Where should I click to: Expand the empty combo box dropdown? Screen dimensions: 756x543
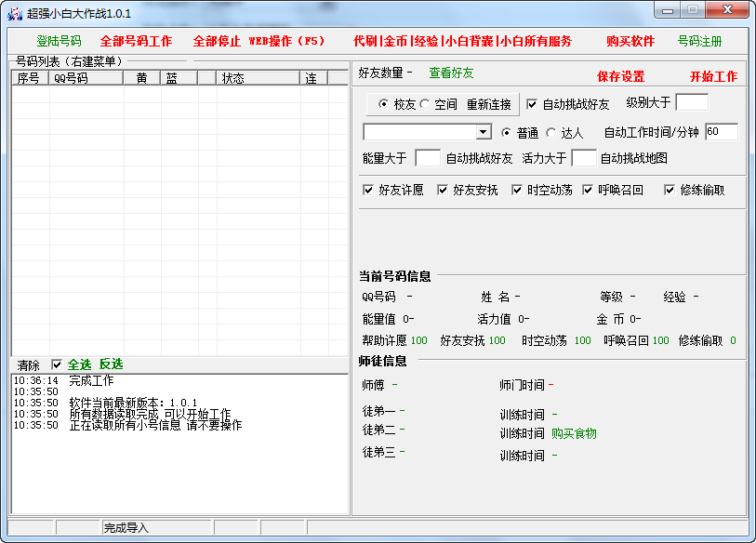(483, 132)
